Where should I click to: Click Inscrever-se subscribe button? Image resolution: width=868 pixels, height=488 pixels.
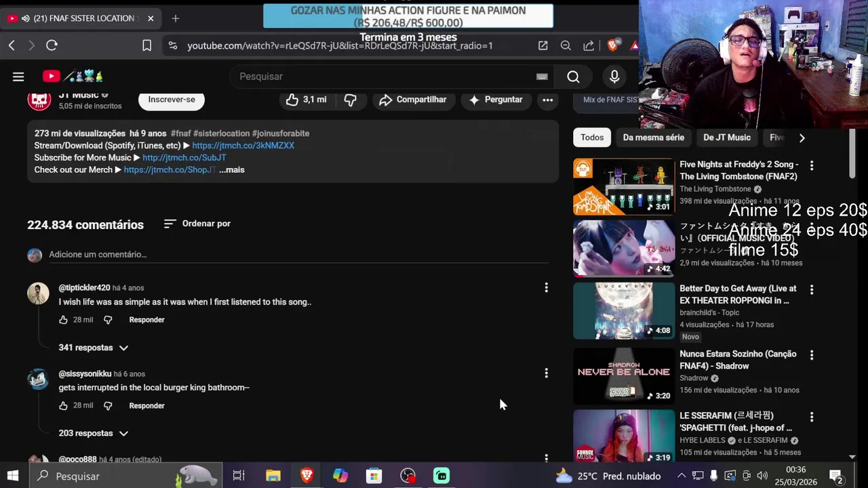[172, 100]
